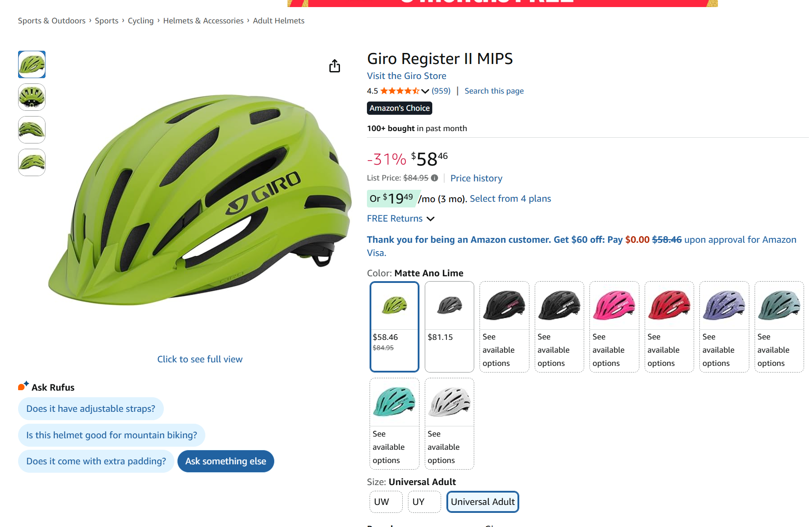This screenshot has width=812, height=527.
Task: Click the star rating icons
Action: click(x=400, y=91)
